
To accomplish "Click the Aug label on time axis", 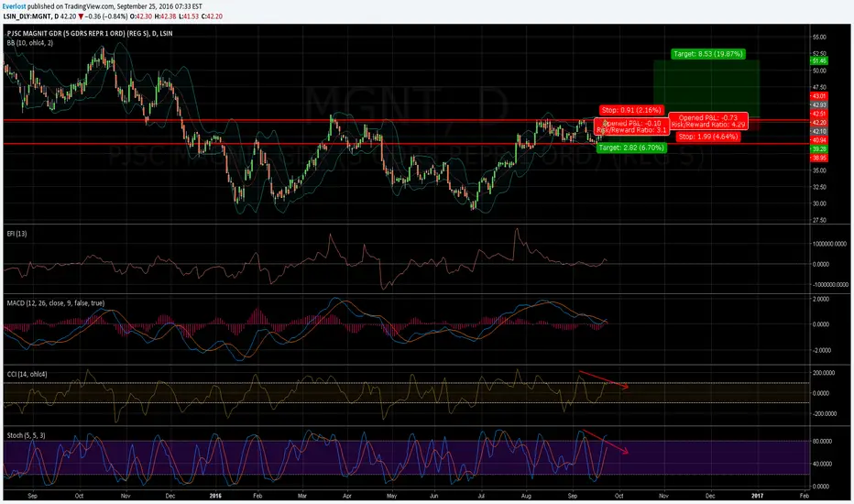I will 526,496.
